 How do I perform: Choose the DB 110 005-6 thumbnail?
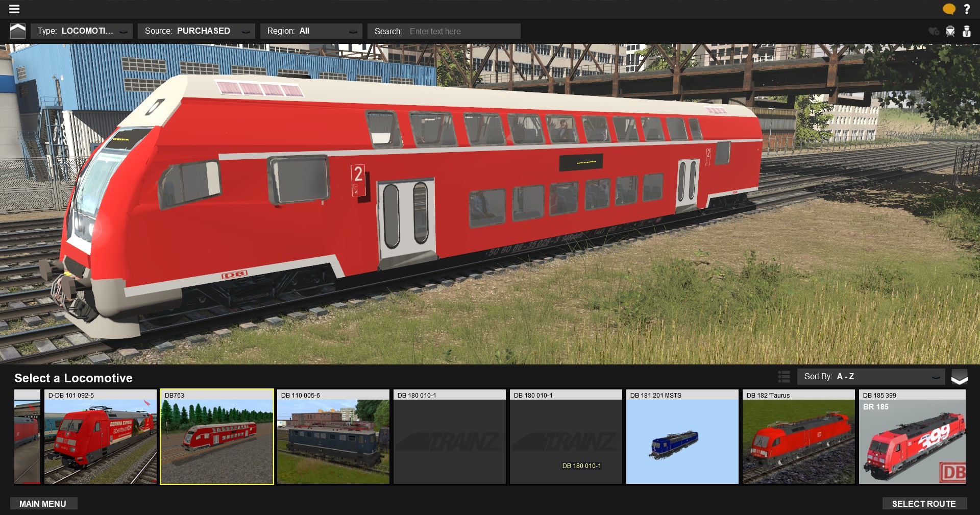(333, 437)
